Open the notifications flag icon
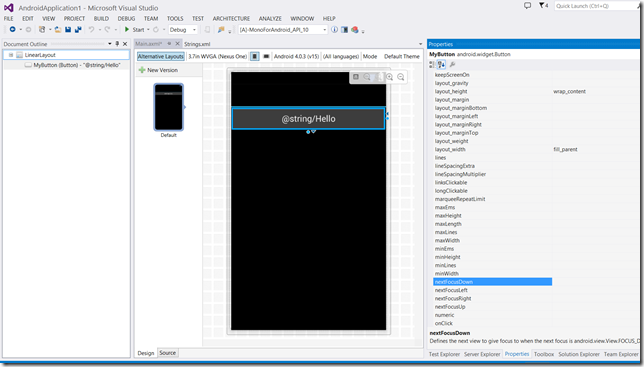The width and height of the screenshot is (644, 367). 543,6
